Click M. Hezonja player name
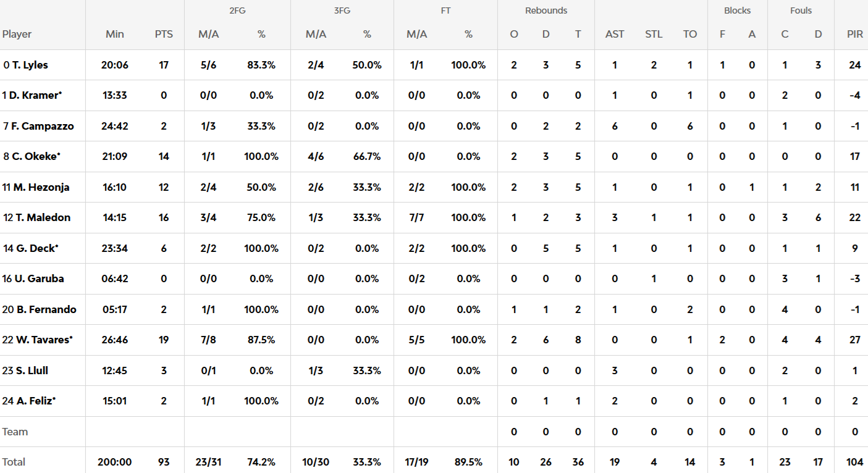 pyautogui.click(x=41, y=187)
